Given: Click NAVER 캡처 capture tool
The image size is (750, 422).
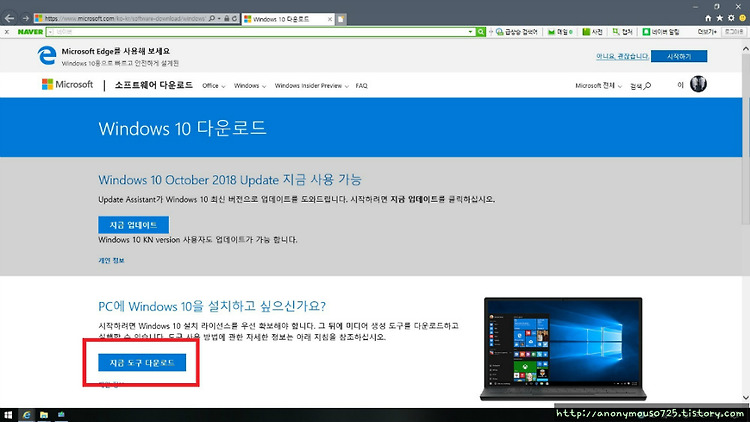Looking at the screenshot, I should [x=623, y=32].
